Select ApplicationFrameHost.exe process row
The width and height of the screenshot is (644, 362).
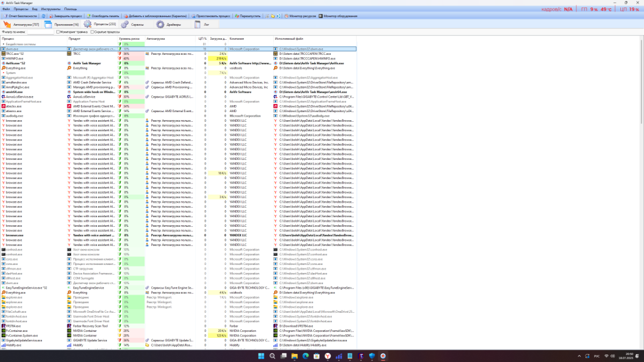(x=178, y=101)
